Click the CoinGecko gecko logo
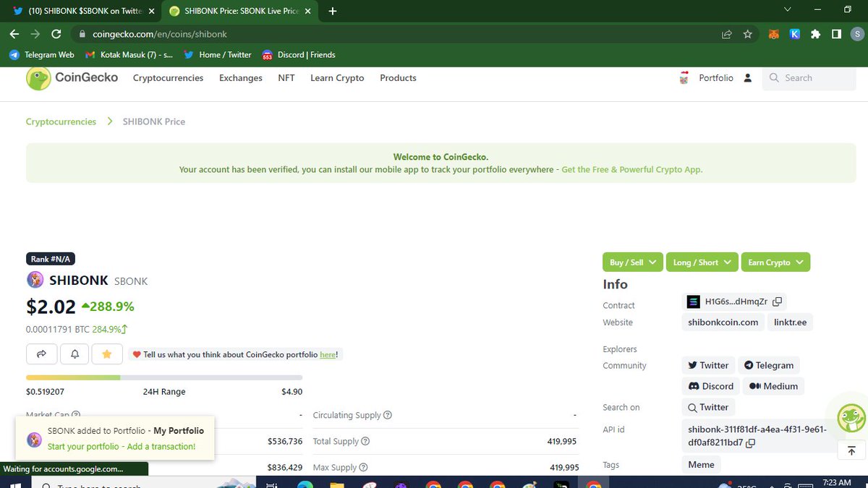The height and width of the screenshot is (488, 868). click(x=38, y=78)
